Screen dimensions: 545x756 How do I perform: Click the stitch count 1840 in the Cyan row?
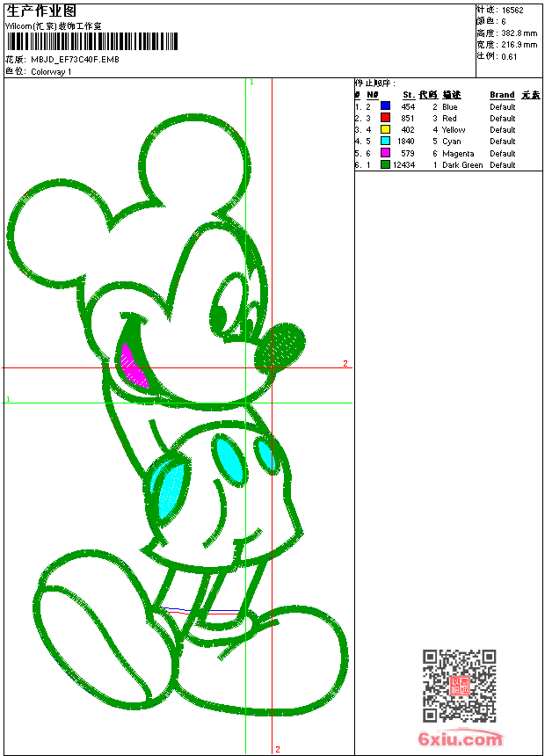coord(405,142)
